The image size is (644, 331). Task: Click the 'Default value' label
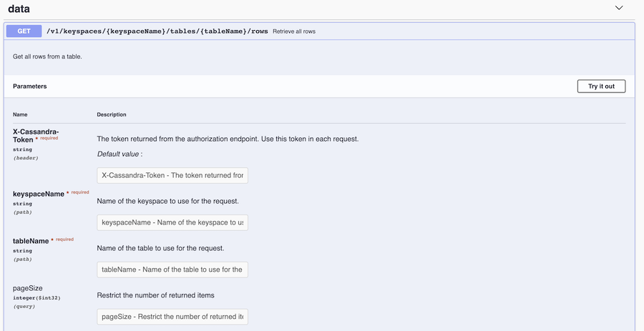pos(119,154)
